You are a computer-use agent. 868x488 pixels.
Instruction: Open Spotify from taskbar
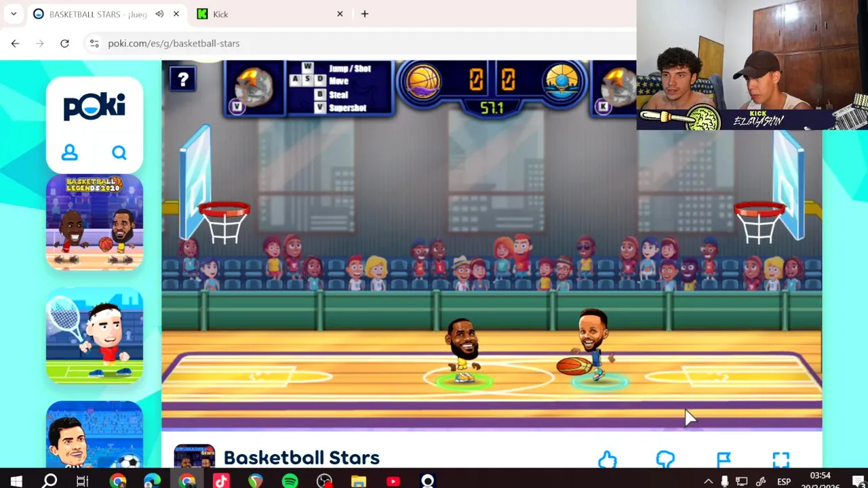click(x=290, y=481)
